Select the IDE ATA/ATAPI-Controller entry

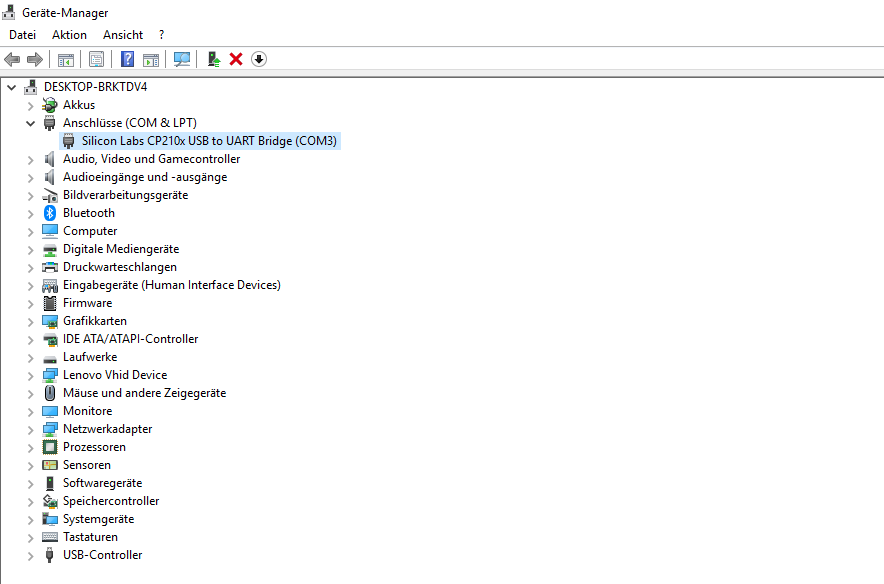click(x=131, y=339)
